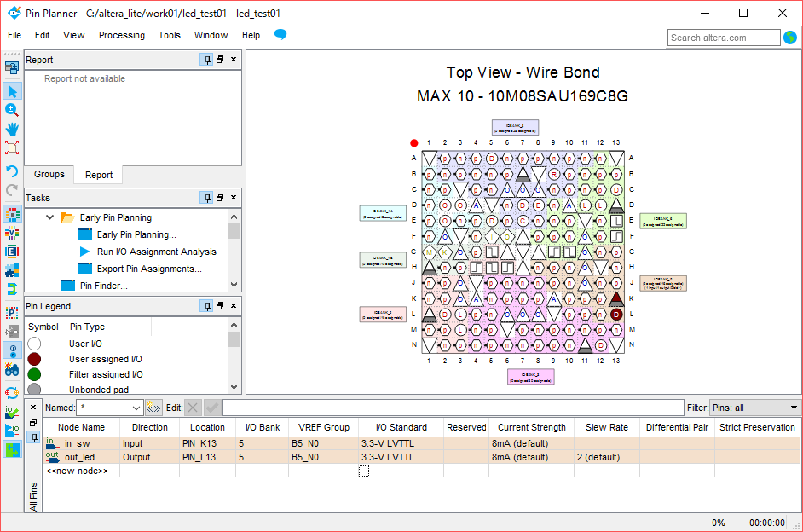Click the undo arrow icon
Viewport: 803px width, 532px height.
[x=12, y=171]
